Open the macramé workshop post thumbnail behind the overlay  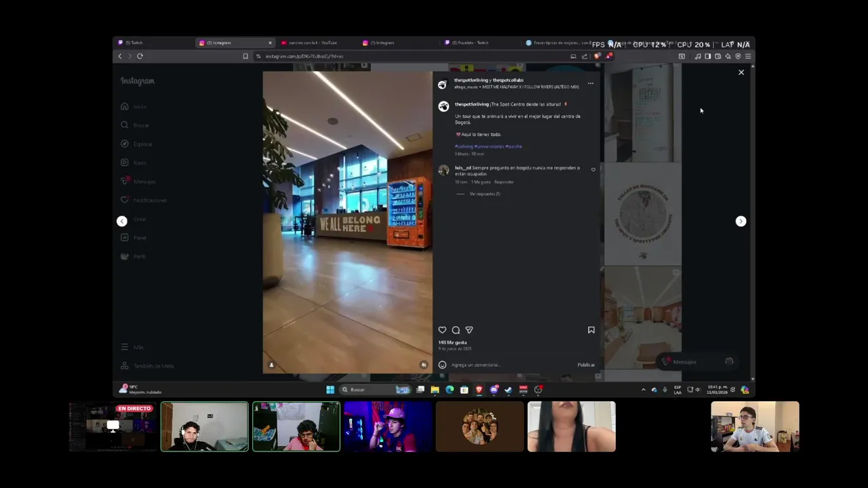pyautogui.click(x=642, y=214)
